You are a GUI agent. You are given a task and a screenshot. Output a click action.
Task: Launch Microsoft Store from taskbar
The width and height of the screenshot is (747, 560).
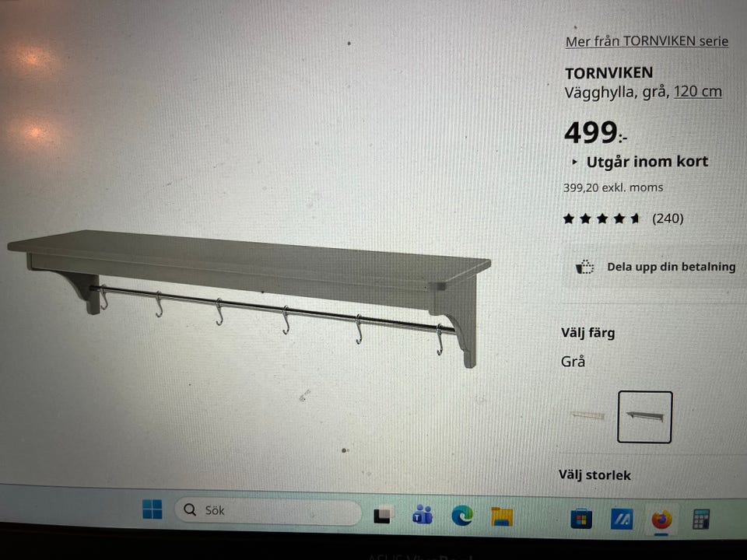[x=581, y=519]
